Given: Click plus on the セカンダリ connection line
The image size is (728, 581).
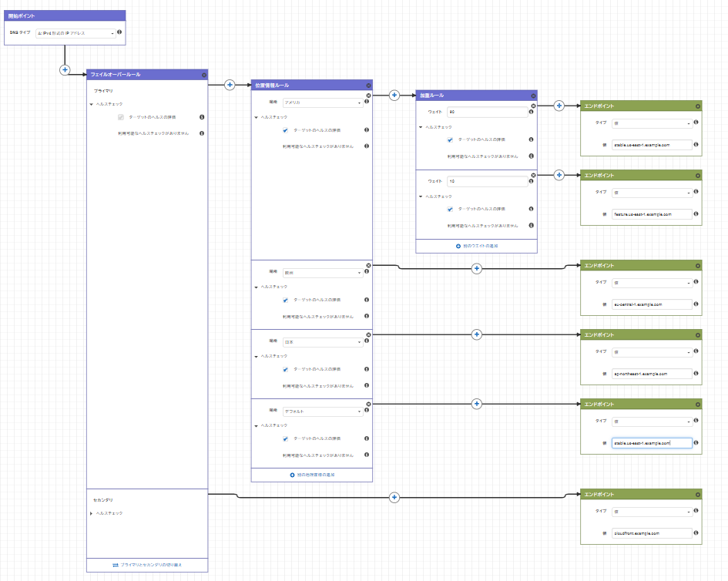Looking at the screenshot, I should 394,498.
